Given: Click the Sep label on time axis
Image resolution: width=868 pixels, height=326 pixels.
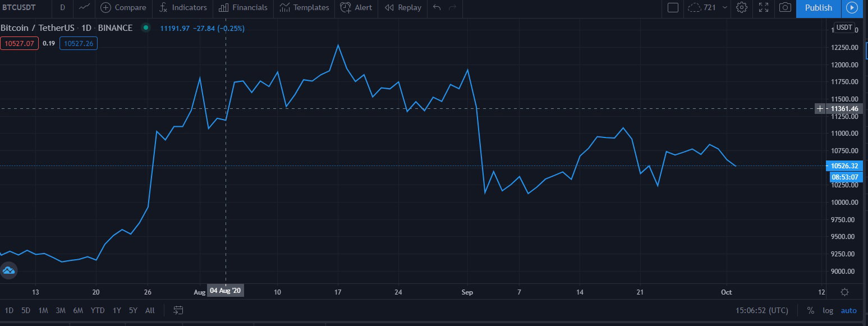Looking at the screenshot, I should pyautogui.click(x=467, y=292).
